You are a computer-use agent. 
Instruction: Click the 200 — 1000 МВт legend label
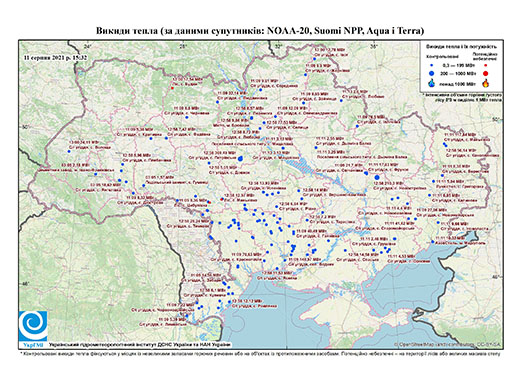(459, 73)
